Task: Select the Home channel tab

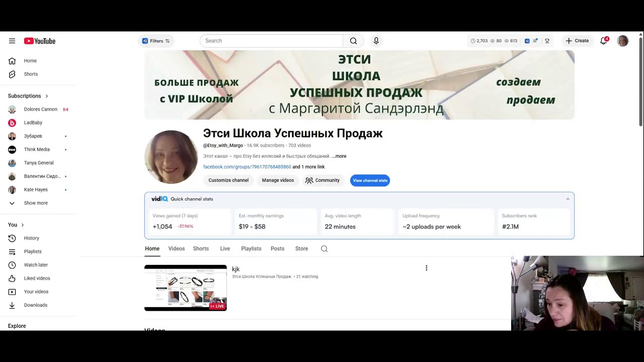Action: (152, 249)
